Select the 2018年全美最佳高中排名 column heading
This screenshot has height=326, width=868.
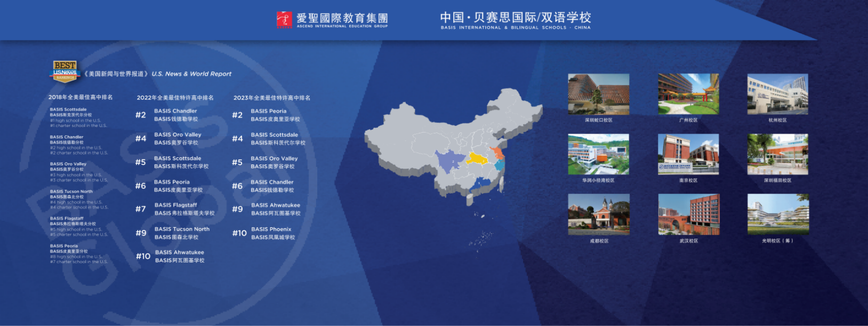81,97
